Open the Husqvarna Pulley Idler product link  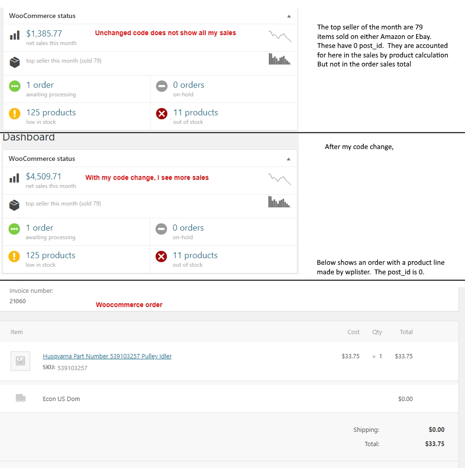[x=107, y=356]
